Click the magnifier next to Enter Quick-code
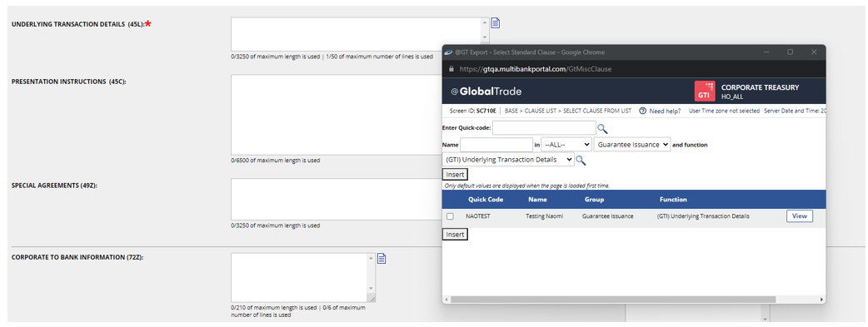Image resolution: width=868 pixels, height=327 pixels. click(602, 129)
